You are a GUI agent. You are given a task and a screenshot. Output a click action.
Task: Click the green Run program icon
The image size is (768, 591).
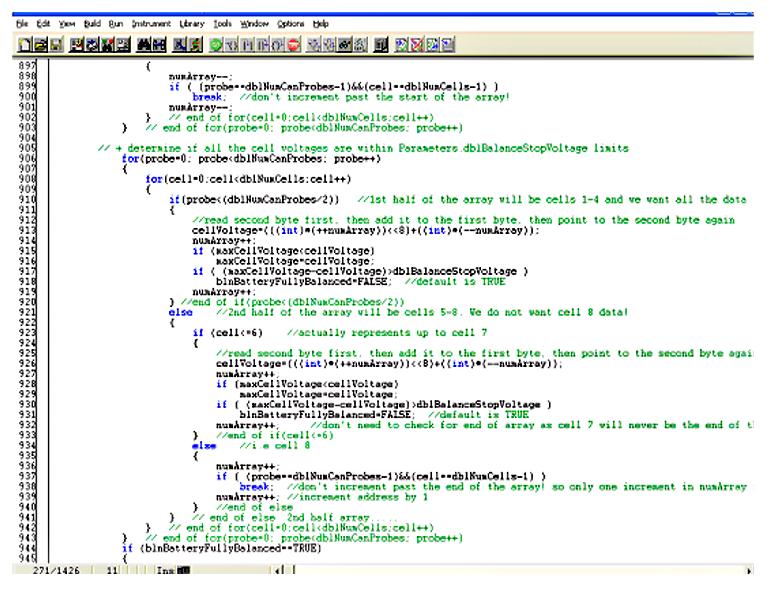click(x=216, y=45)
